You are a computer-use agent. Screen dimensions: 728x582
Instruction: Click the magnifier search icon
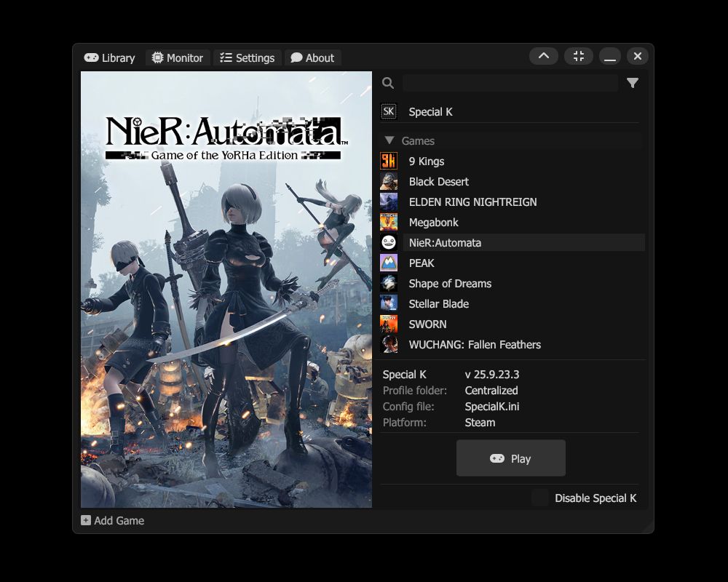388,83
